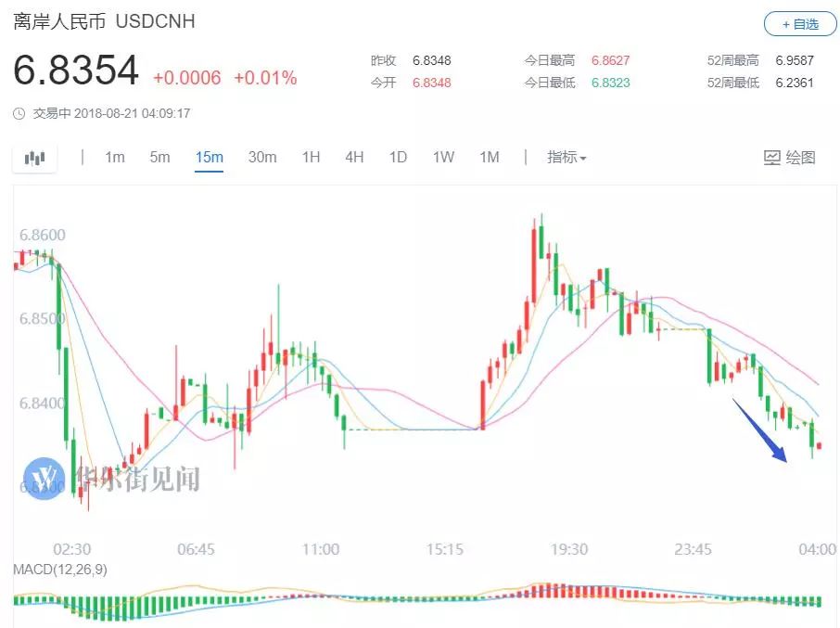Click the 52-week high 6.9587

[795, 60]
